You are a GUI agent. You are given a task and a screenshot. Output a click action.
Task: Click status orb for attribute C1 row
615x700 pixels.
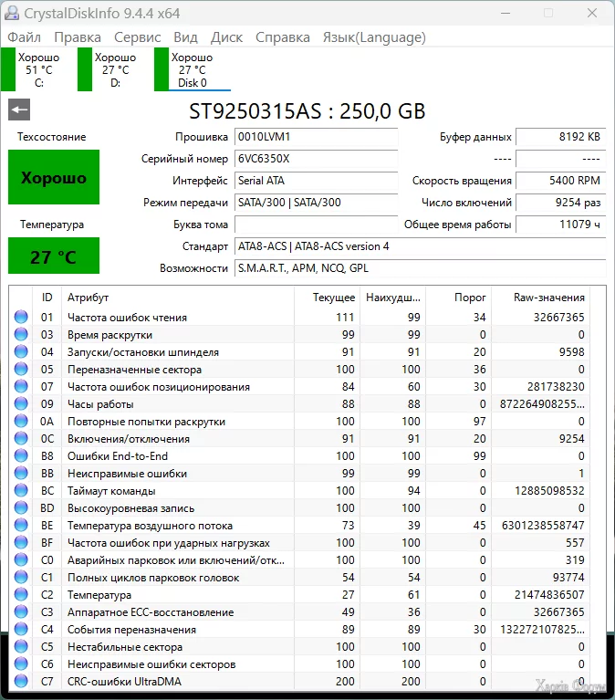pos(21,577)
